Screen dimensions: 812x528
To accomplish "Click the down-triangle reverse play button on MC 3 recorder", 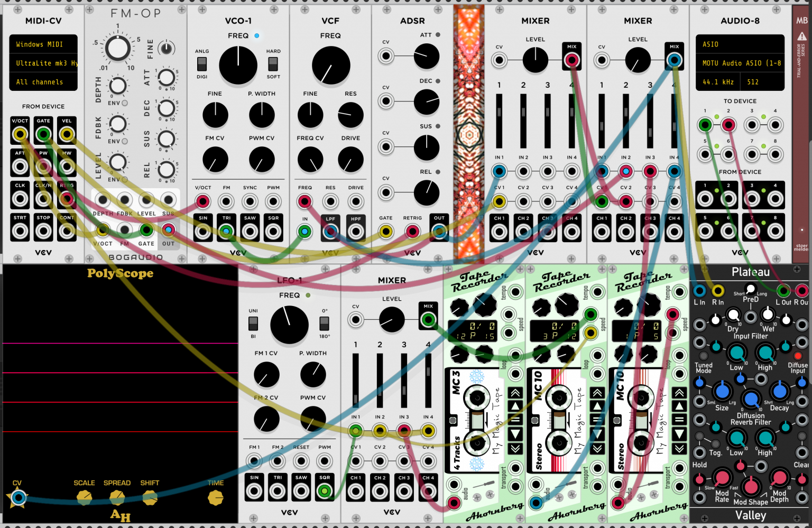I will point(515,434).
